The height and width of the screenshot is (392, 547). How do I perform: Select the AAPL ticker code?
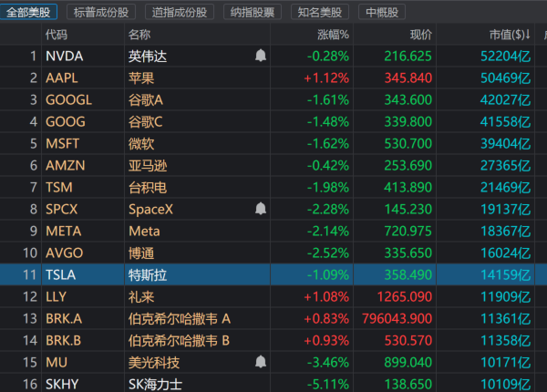(x=62, y=78)
